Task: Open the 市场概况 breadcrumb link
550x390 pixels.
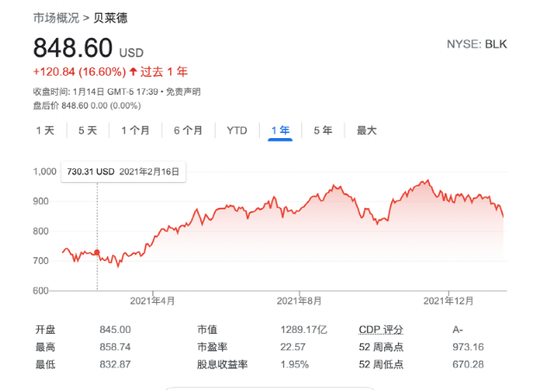Action: (x=56, y=18)
